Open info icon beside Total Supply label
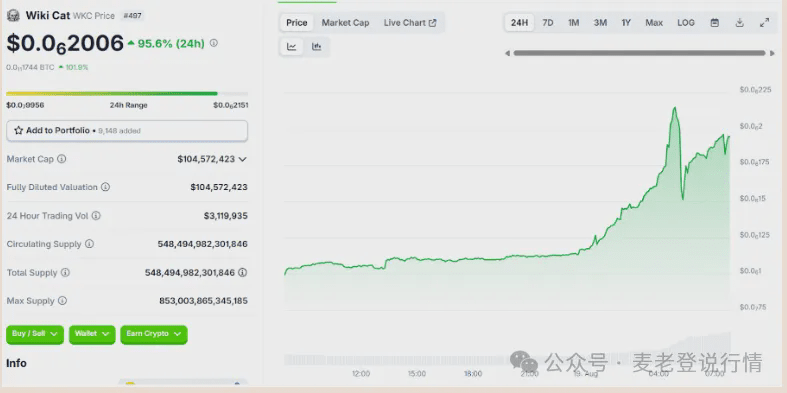 tap(65, 273)
